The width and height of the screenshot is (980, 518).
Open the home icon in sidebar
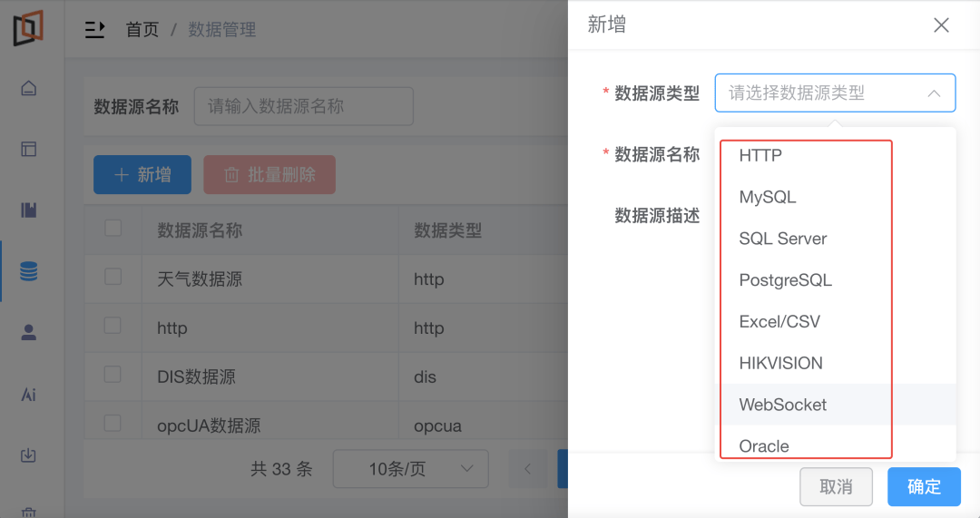(x=29, y=88)
